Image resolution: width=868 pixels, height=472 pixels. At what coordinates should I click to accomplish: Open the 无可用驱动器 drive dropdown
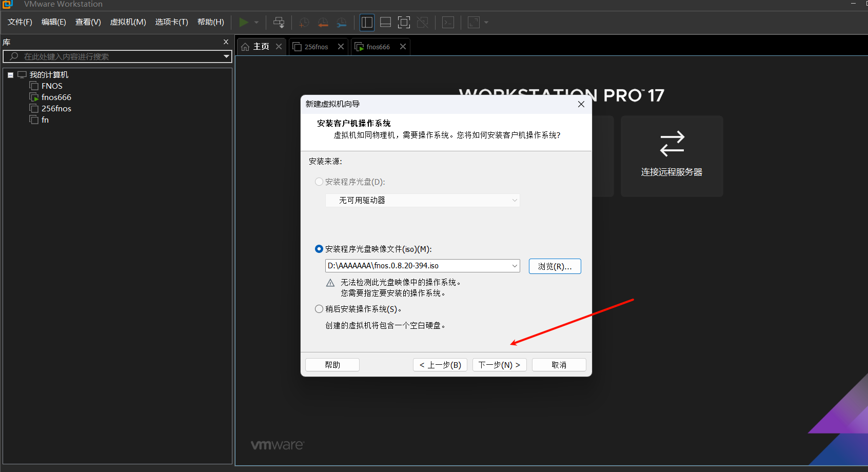423,200
